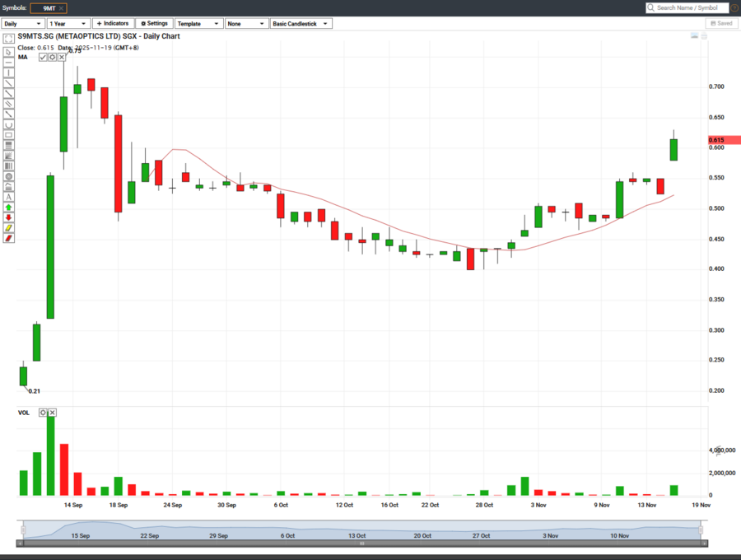
Task: Expand the 1 Year range dropdown
Action: tap(68, 24)
